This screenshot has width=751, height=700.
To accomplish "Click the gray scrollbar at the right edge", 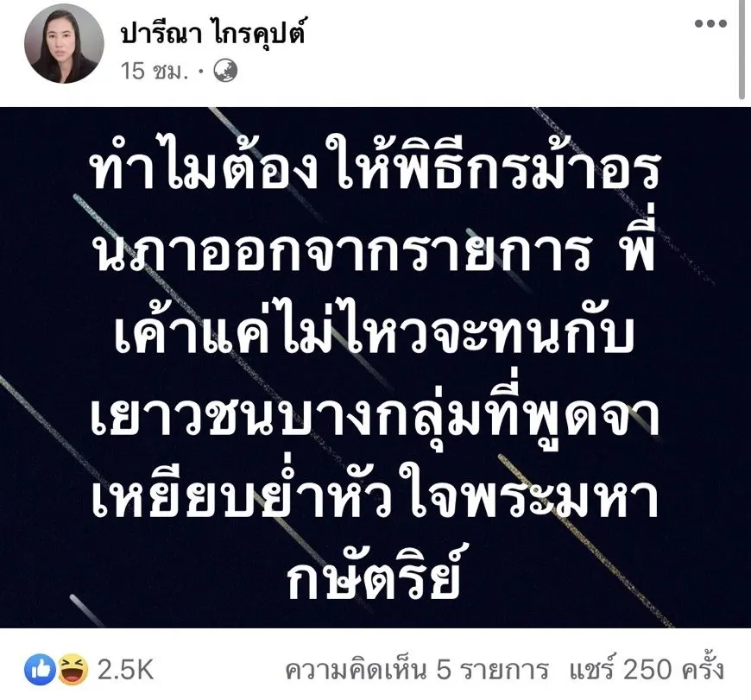I will coord(742,50).
